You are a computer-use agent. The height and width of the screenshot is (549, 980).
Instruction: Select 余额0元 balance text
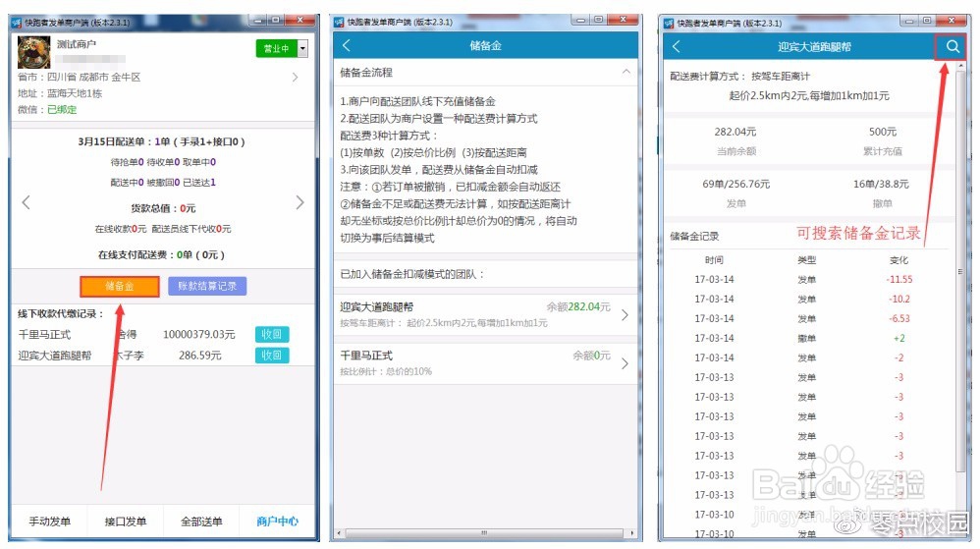coord(591,356)
